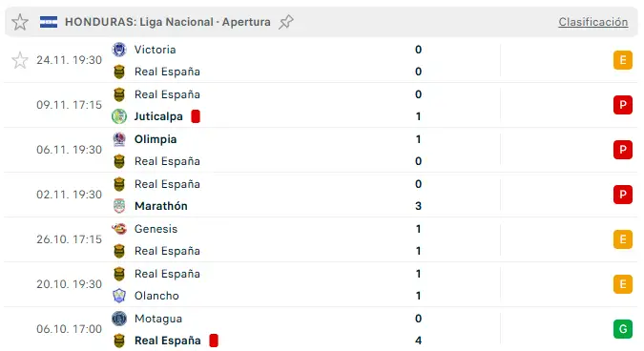Click the Marathón team crest

click(119, 206)
